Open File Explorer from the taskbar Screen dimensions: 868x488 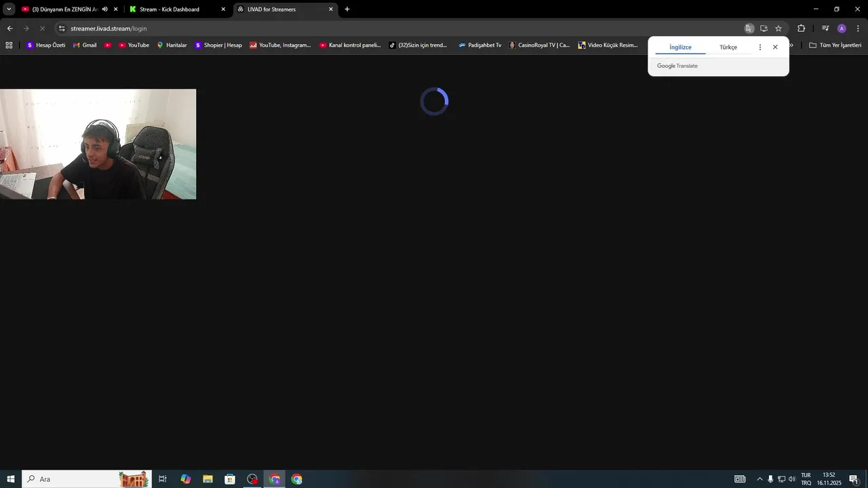click(x=208, y=479)
